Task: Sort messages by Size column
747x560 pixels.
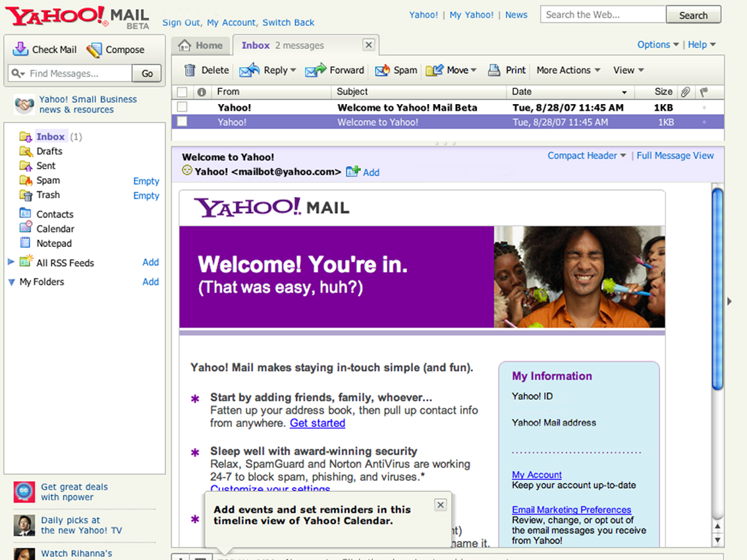Action: pyautogui.click(x=655, y=92)
